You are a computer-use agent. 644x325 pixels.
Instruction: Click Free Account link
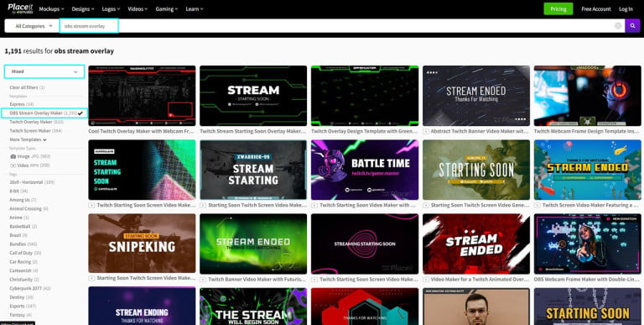coord(596,8)
